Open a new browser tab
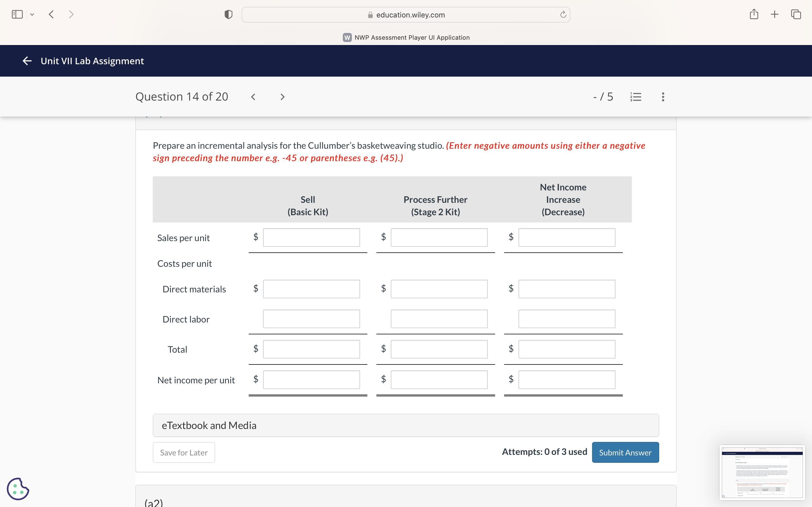The width and height of the screenshot is (812, 507). (x=775, y=14)
